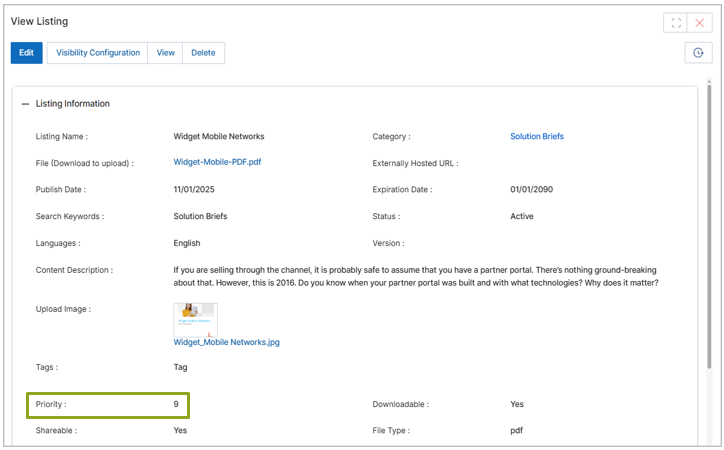Click the View button in toolbar

coord(165,53)
